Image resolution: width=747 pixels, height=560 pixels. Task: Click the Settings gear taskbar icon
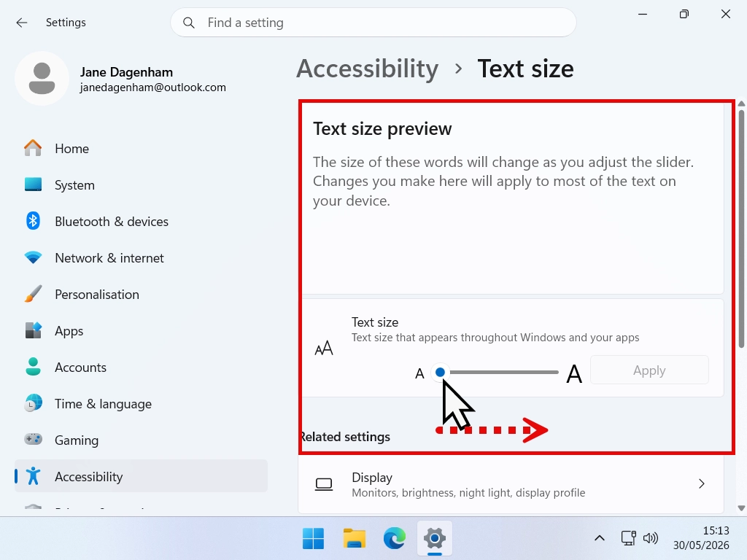[435, 539]
